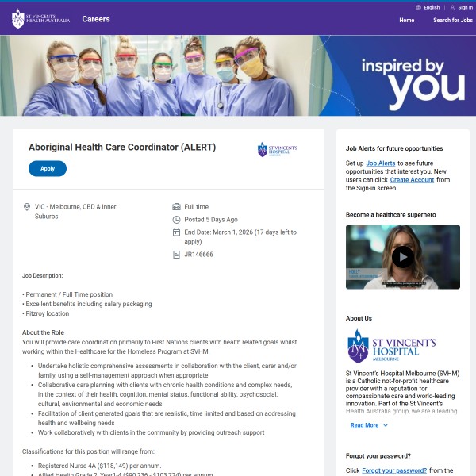
Task: Click the St Vincent's Health Australia logo
Action: pos(40,19)
